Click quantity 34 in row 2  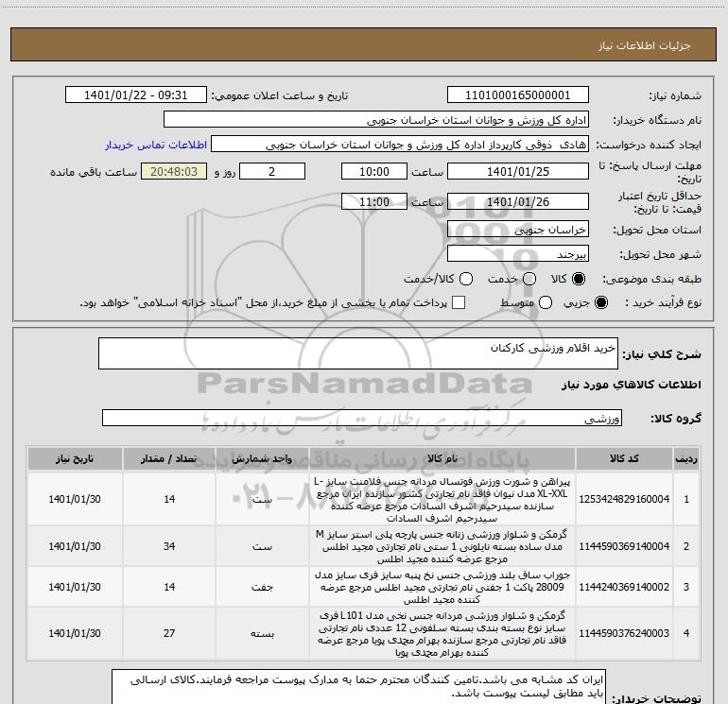tap(169, 546)
